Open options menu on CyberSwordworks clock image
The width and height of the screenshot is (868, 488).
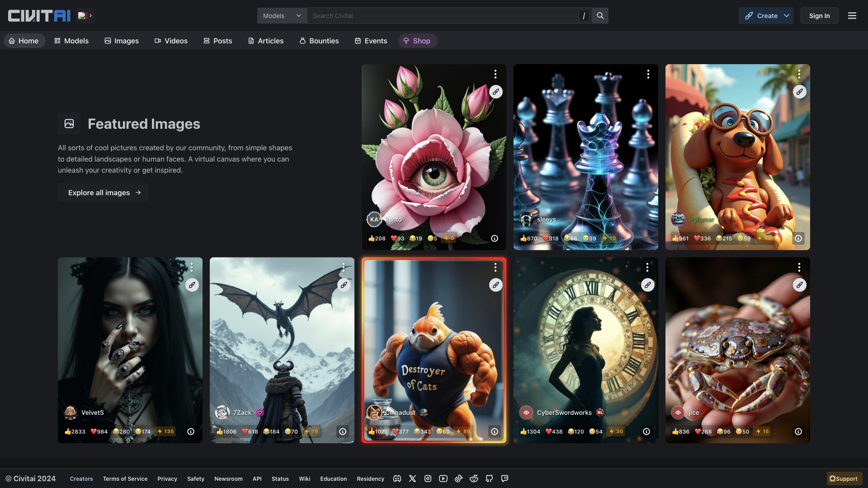(647, 267)
